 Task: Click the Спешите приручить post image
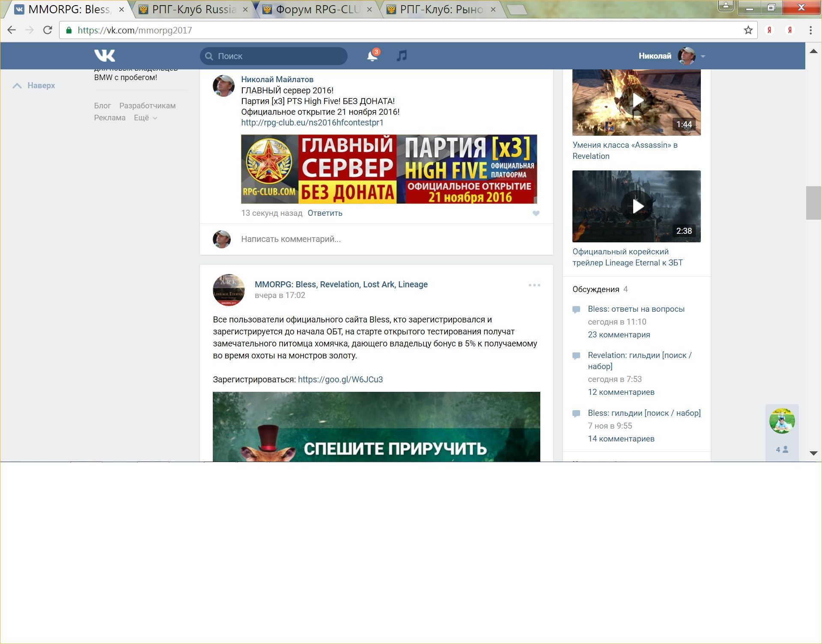tap(376, 426)
